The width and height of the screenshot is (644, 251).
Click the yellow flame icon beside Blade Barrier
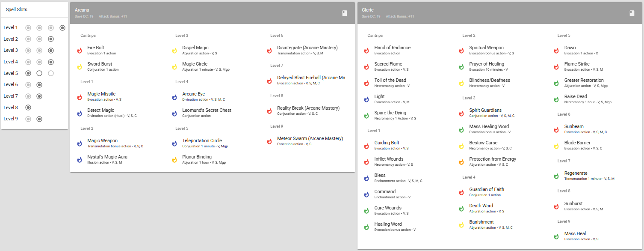(556, 146)
